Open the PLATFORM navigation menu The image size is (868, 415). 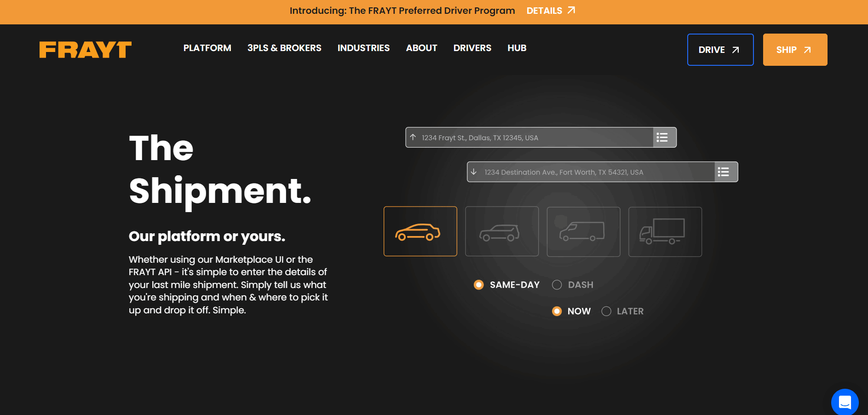tap(207, 48)
